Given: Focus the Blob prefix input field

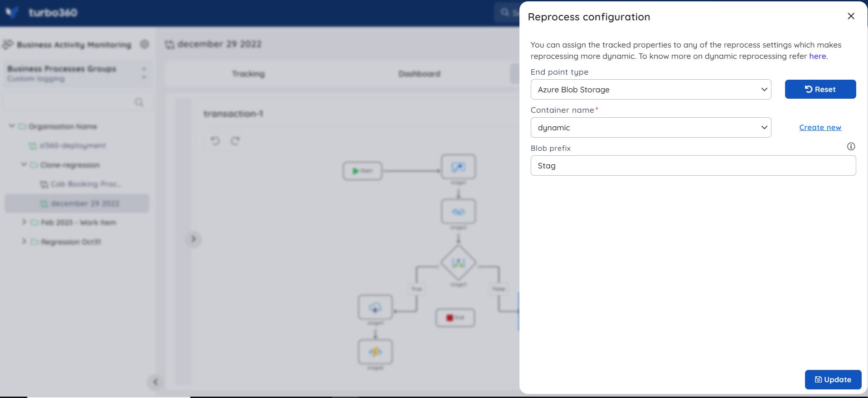Looking at the screenshot, I should pyautogui.click(x=693, y=166).
